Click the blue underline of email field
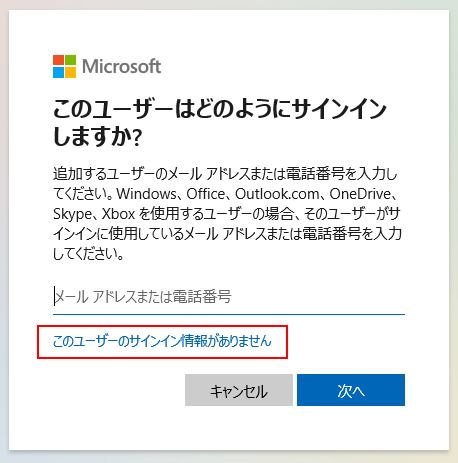The width and height of the screenshot is (458, 463). pyautogui.click(x=229, y=314)
